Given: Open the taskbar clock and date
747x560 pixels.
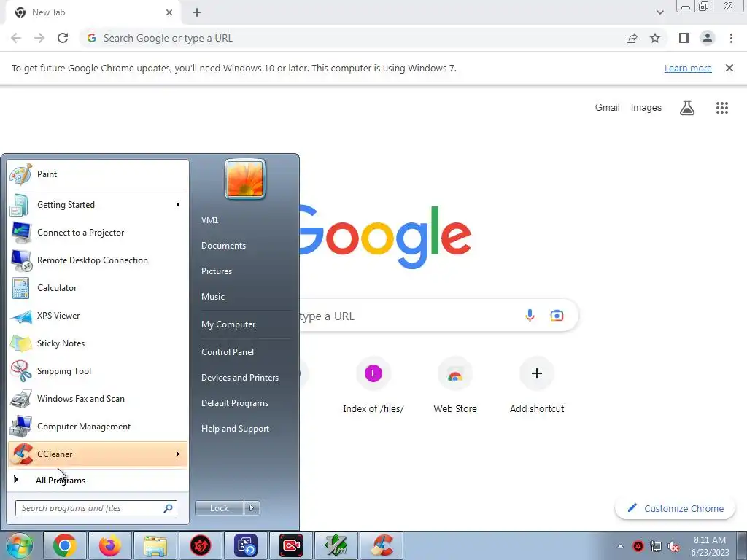Looking at the screenshot, I should [710, 546].
